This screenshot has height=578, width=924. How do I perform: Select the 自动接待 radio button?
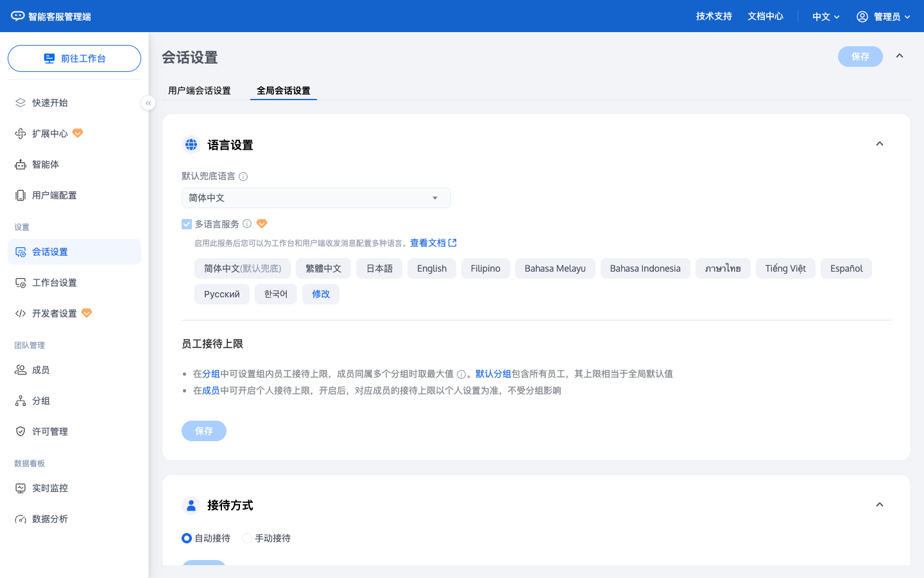coord(187,538)
